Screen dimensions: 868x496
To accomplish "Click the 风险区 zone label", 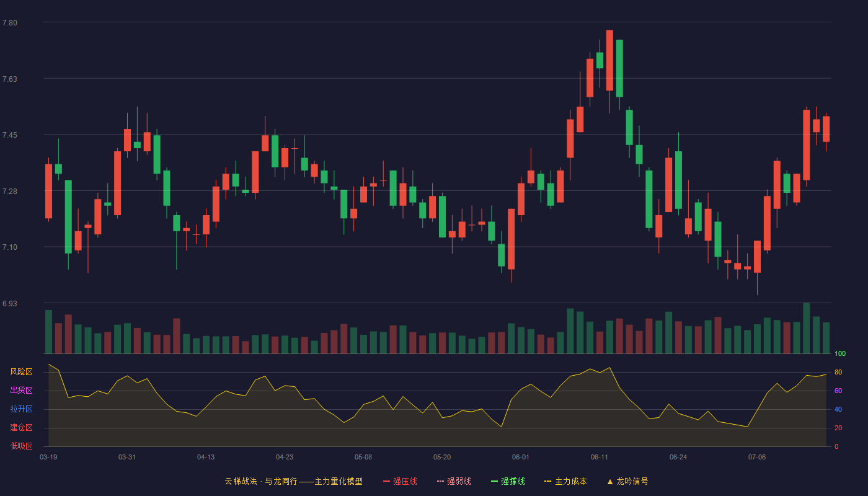I will coord(21,372).
